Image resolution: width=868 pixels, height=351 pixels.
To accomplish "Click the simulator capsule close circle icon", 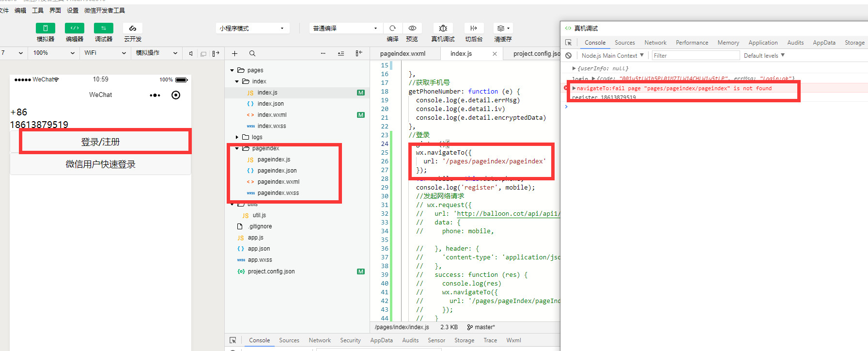I will point(176,95).
